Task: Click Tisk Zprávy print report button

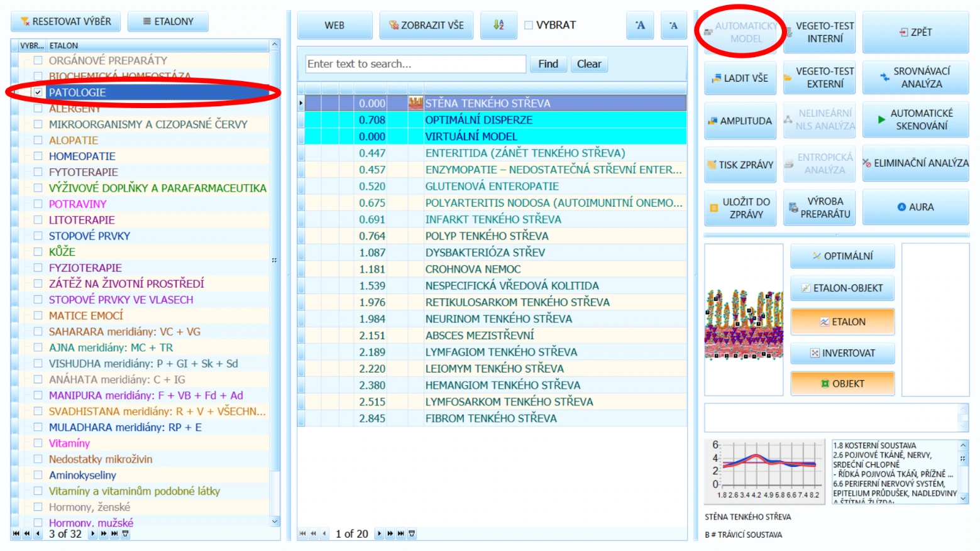Action: click(x=740, y=165)
